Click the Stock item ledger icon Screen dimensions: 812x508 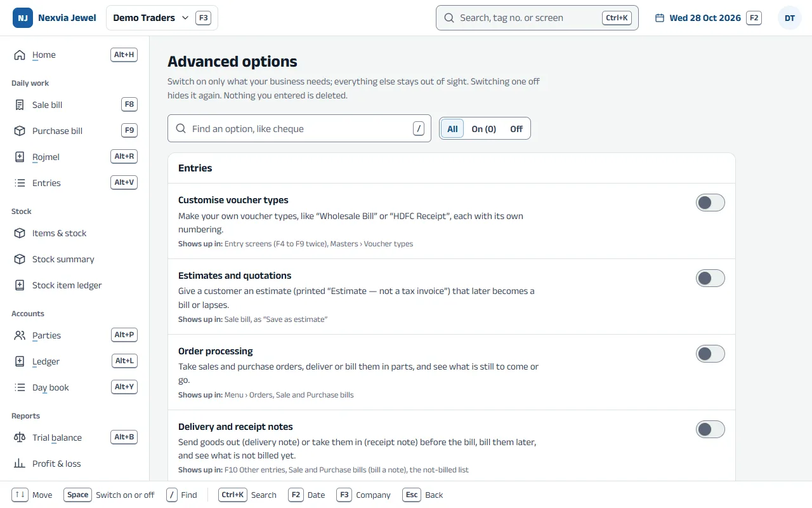[x=20, y=285]
